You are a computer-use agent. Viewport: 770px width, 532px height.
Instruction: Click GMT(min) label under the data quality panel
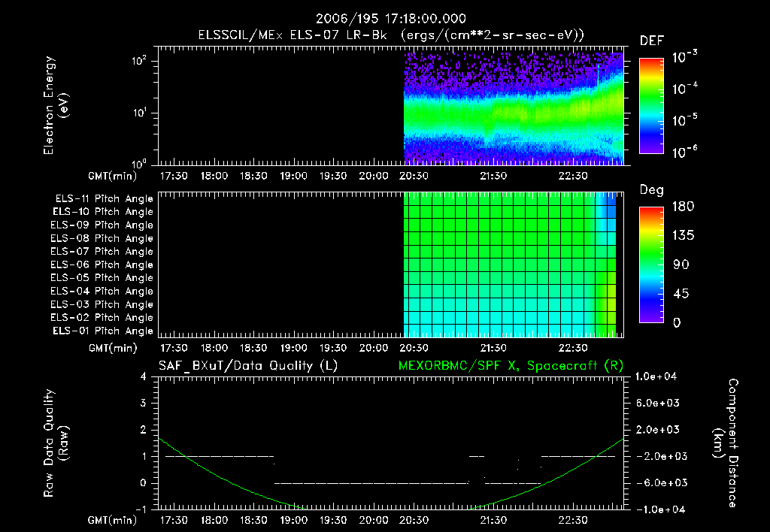point(113,520)
